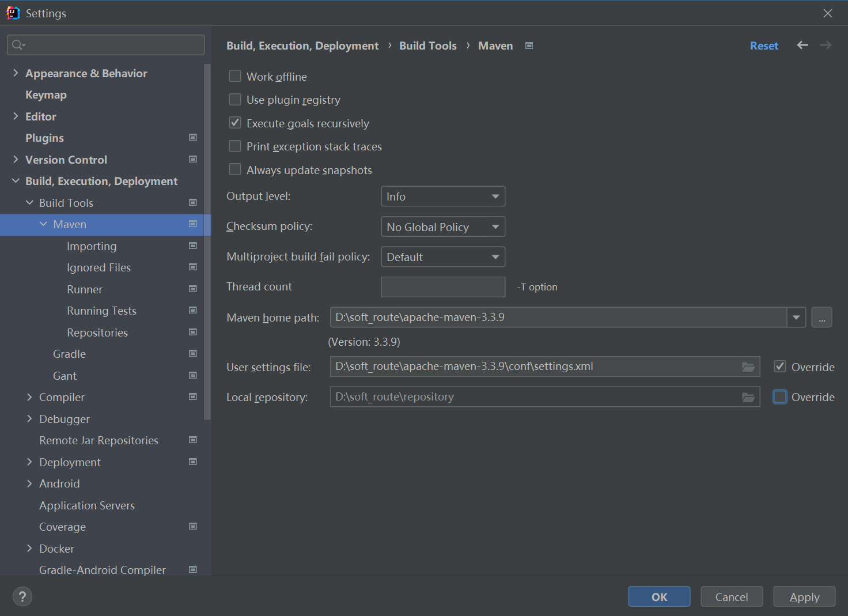Expand the Maven home path dropdown arrow
Image resolution: width=848 pixels, height=616 pixels.
(796, 318)
